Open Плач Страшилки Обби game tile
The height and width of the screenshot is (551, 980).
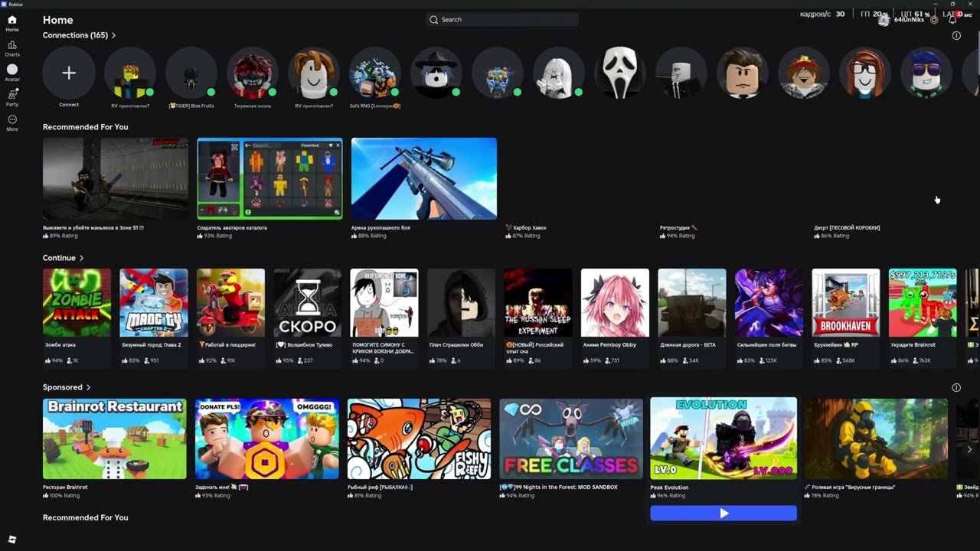point(461,302)
